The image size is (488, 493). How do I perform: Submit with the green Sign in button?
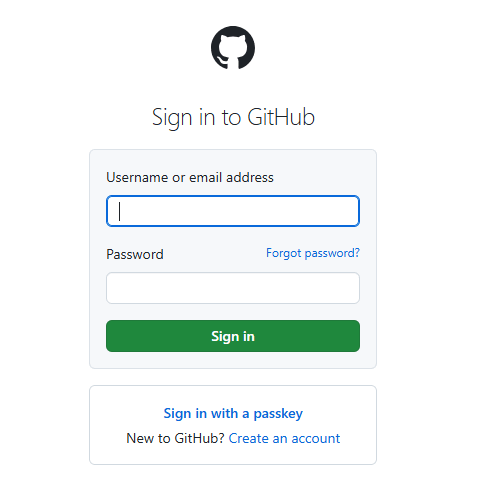click(x=233, y=336)
